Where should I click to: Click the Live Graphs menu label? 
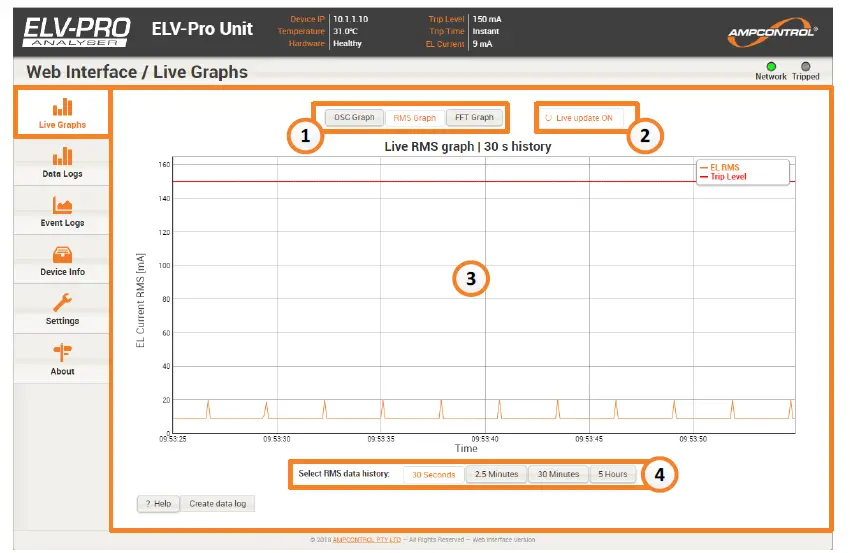coord(62,125)
